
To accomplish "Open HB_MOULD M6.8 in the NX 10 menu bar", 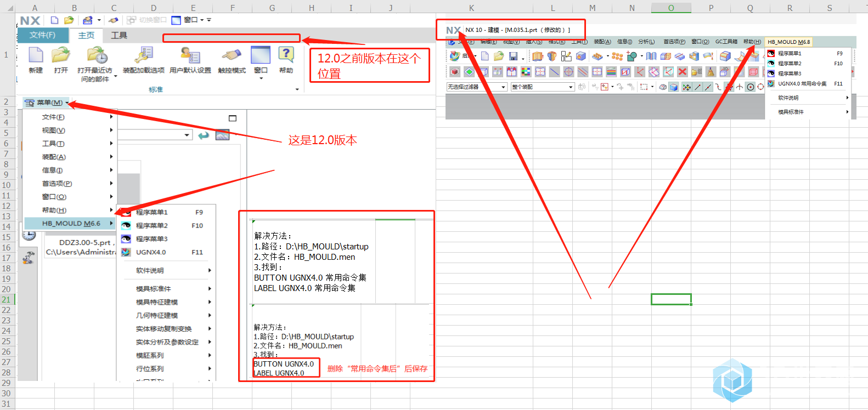I will click(788, 42).
